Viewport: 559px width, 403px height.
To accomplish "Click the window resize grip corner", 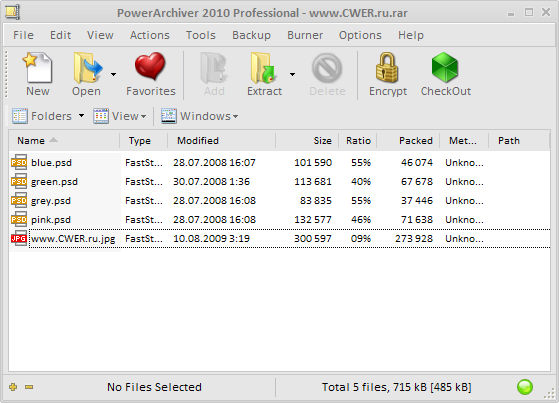I will (550, 394).
